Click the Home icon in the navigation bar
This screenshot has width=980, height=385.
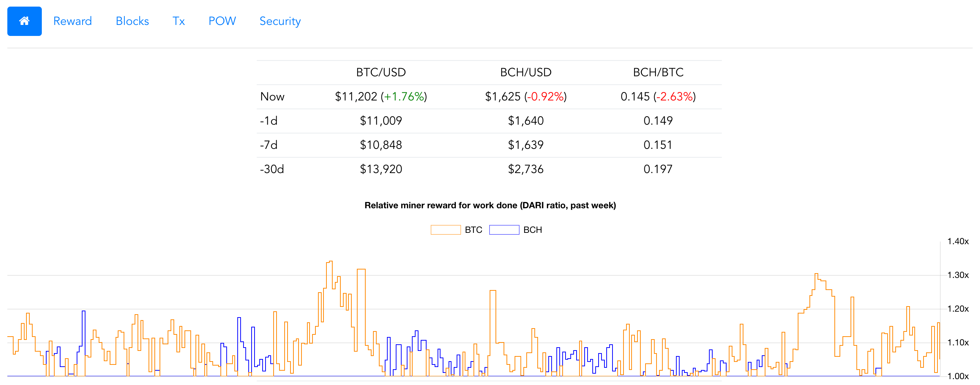(24, 21)
